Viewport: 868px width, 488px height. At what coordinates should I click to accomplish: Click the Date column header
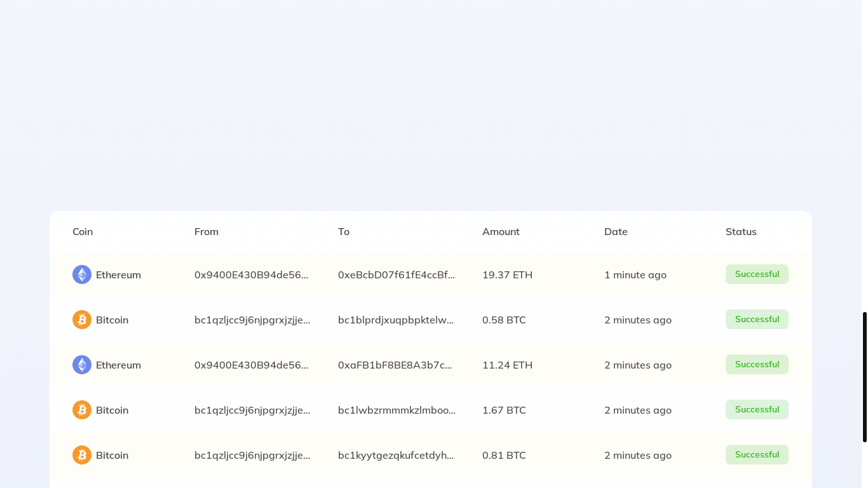tap(616, 232)
